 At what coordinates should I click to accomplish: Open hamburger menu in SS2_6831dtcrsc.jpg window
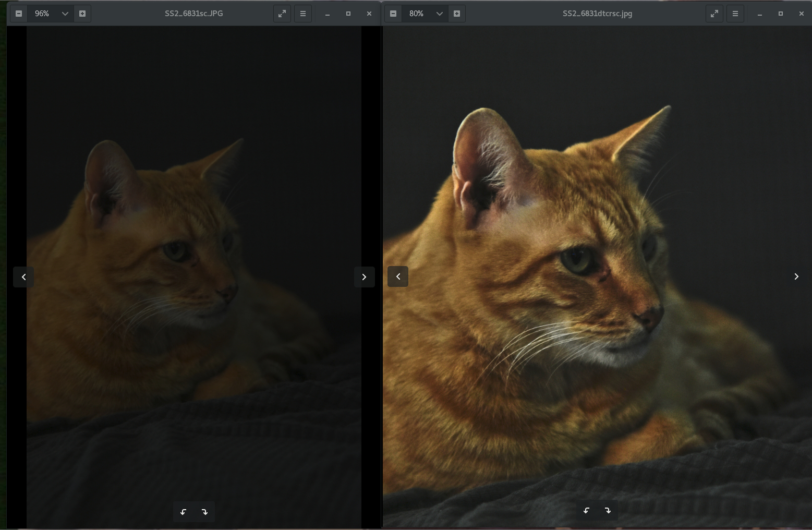click(735, 14)
